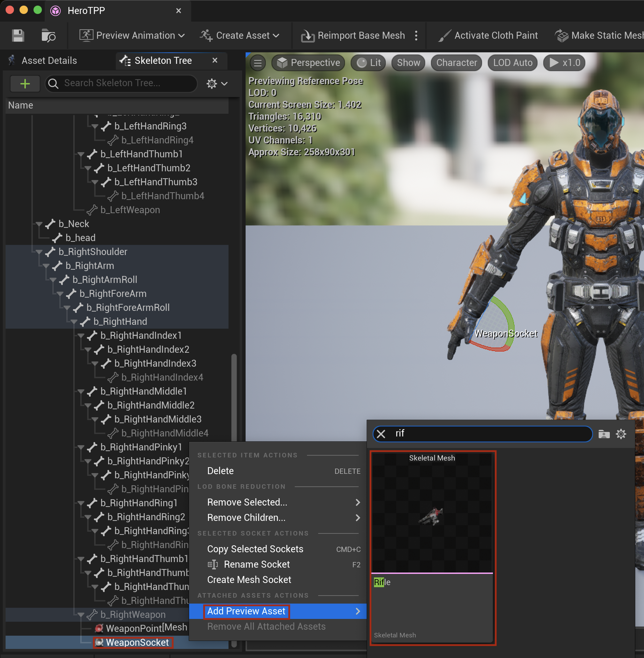
Task: Open the Character viewport menu
Action: 457,63
